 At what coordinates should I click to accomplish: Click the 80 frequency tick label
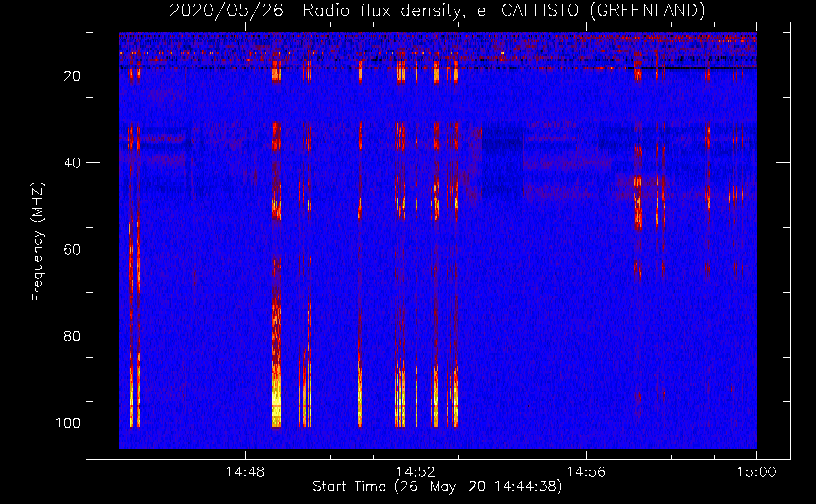coord(72,336)
